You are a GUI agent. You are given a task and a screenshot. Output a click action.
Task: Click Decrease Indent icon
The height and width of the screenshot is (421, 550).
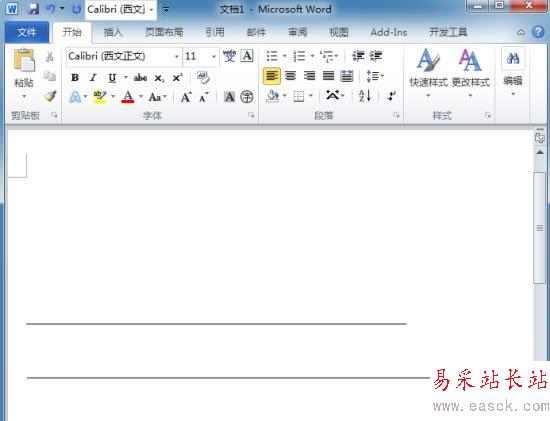click(x=358, y=56)
